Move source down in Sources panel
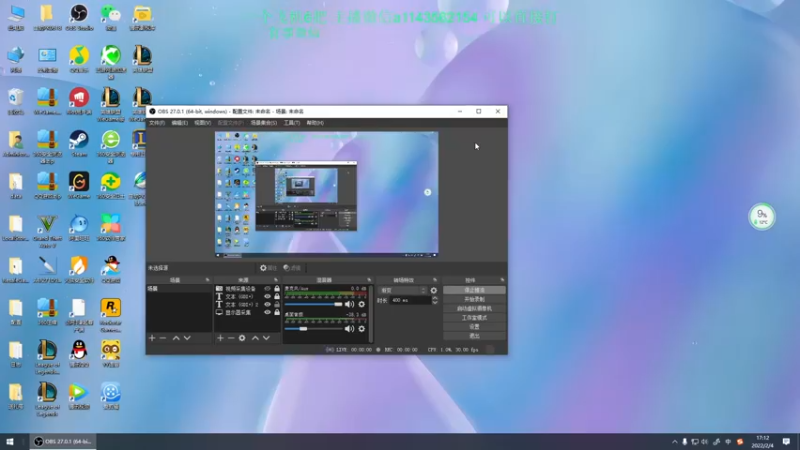Viewport: 800px width, 450px height. click(266, 338)
